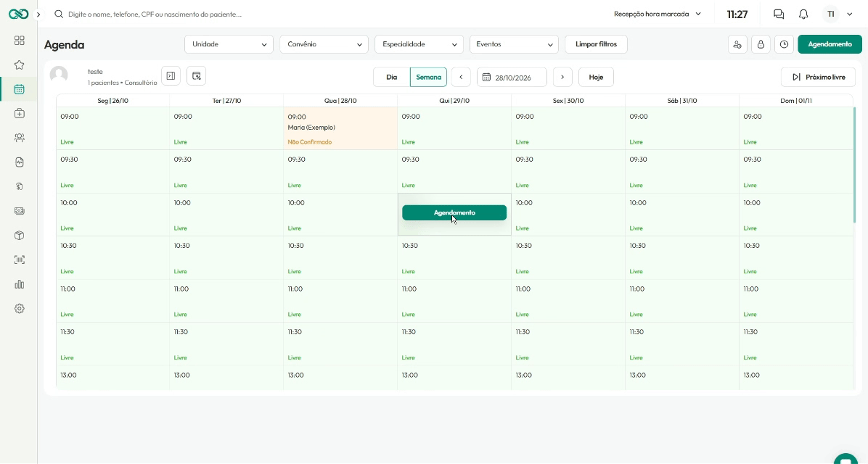Open the Convênio filter dropdown
The width and height of the screenshot is (868, 464).
click(x=324, y=44)
